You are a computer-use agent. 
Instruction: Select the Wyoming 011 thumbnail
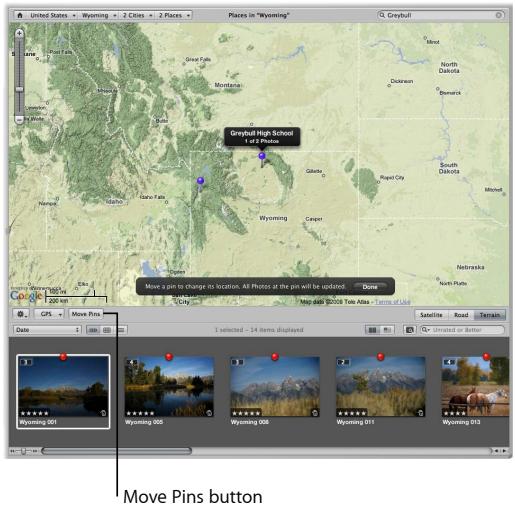[x=381, y=386]
